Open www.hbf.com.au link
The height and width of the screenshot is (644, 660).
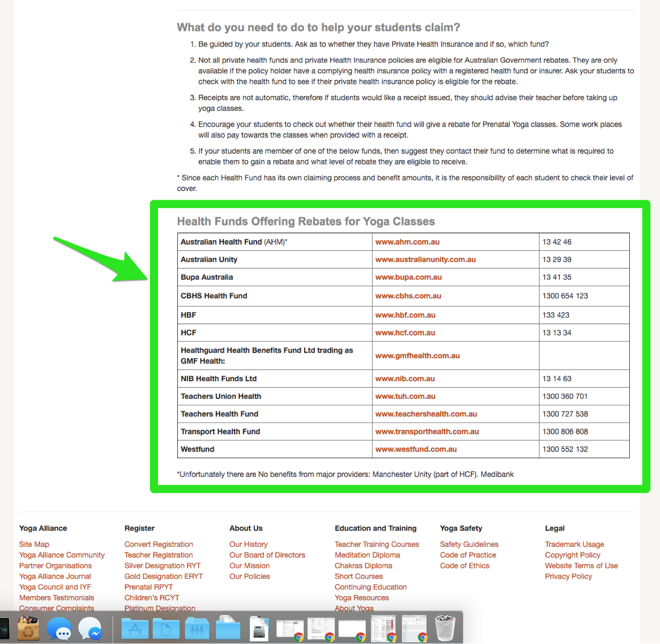405,315
